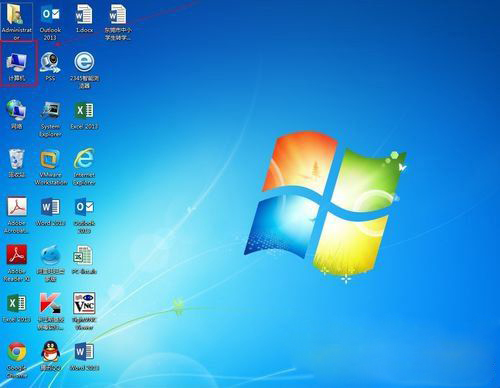Viewport: 500px width, 388px height.
Task: Select the Outlook shortcut below Internet Explorer
Action: [84, 207]
